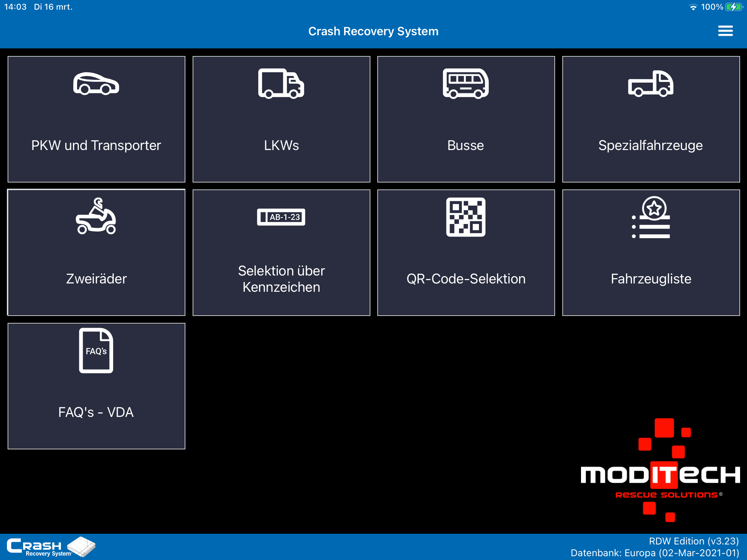Open the hamburger menu
This screenshot has width=747, height=560.
click(725, 31)
